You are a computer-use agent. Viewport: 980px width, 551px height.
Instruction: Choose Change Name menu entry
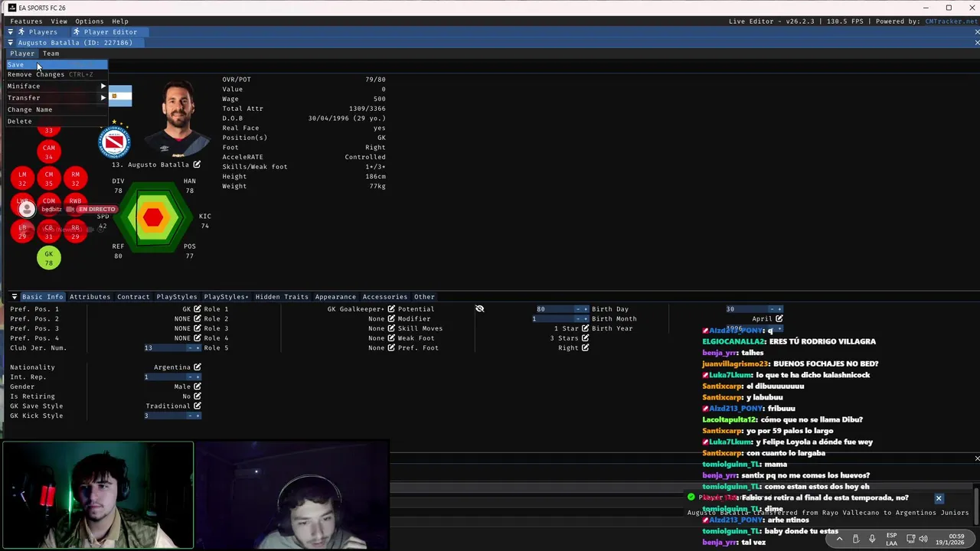tap(57, 109)
